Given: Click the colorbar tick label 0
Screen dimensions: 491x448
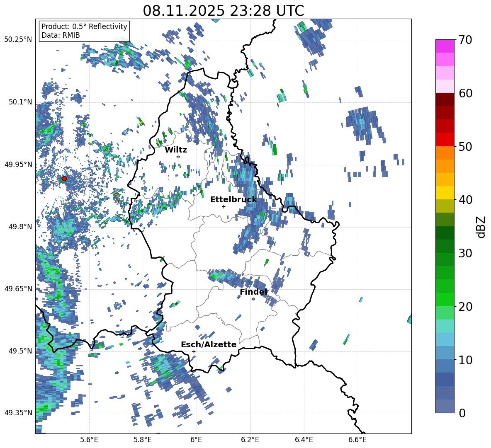Looking at the screenshot, I should click(462, 413).
